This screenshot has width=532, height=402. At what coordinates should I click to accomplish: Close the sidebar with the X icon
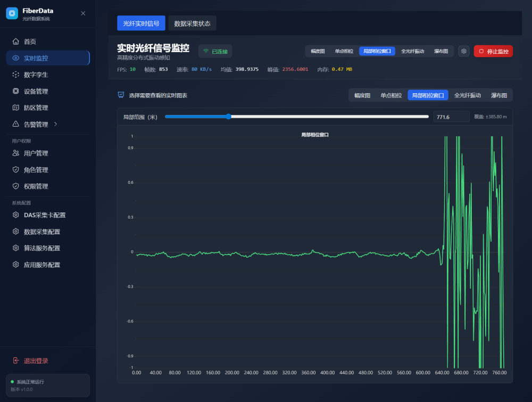[83, 13]
